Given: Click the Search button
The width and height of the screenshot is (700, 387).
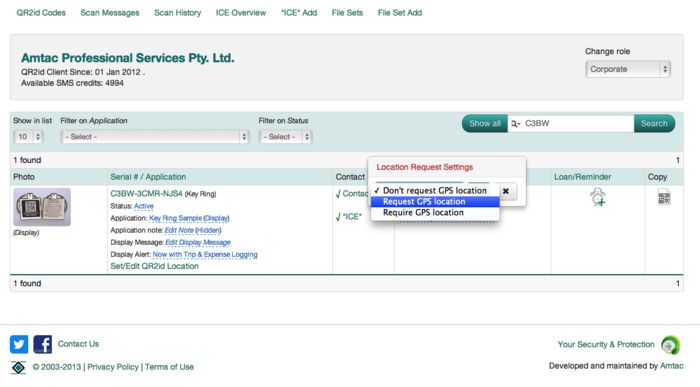Looking at the screenshot, I should (654, 124).
